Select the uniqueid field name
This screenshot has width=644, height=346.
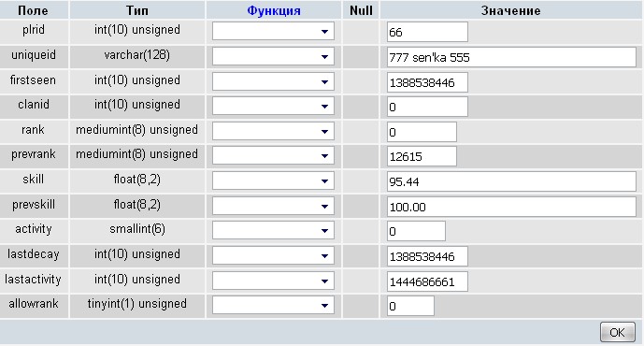(x=34, y=54)
